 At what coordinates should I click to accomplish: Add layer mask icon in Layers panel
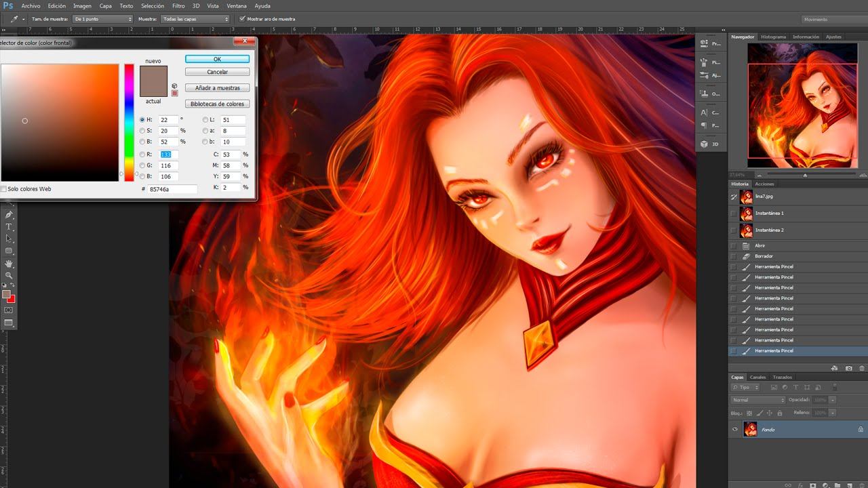[x=812, y=485]
